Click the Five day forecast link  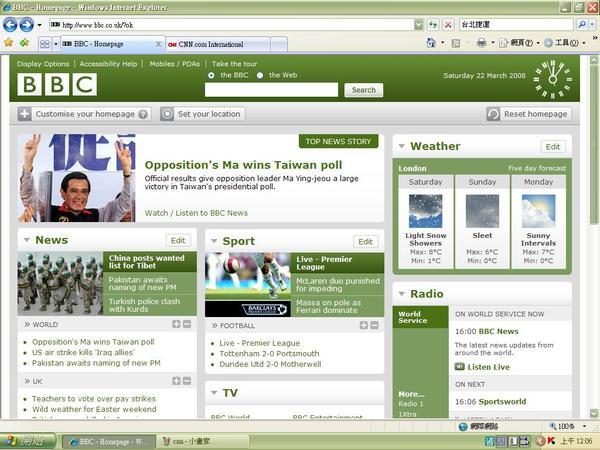(x=537, y=168)
